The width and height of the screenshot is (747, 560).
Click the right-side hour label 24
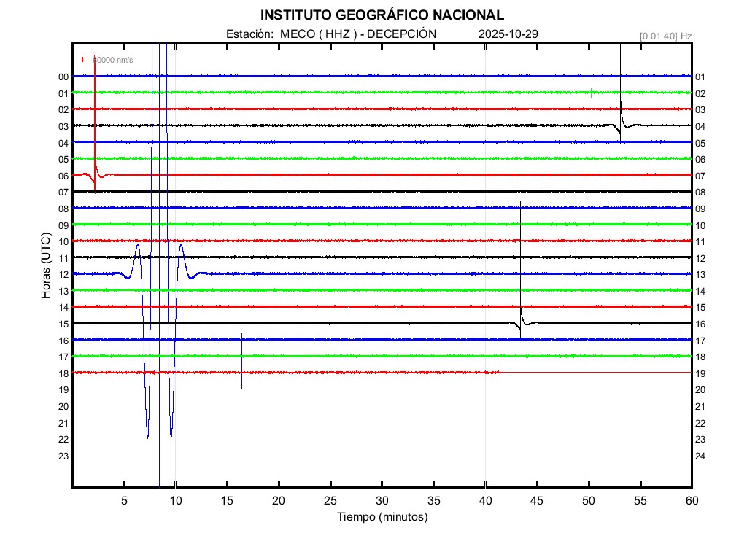(700, 456)
